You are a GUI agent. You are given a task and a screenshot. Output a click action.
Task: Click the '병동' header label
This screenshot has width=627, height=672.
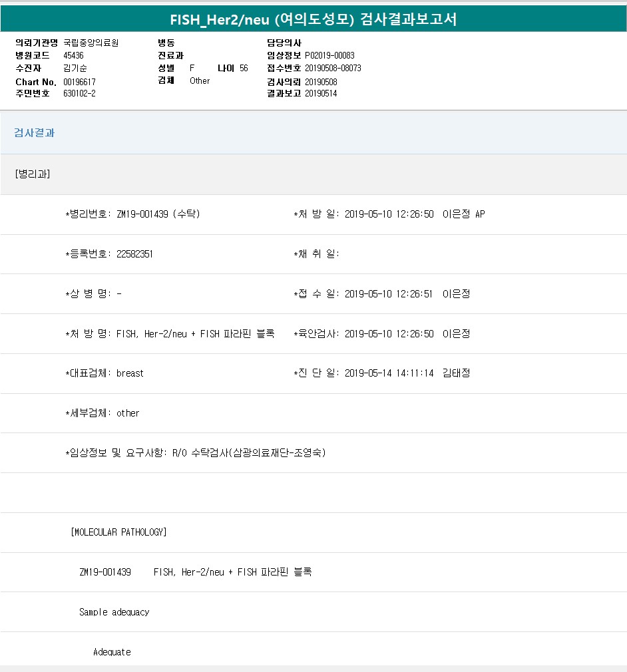[x=166, y=43]
